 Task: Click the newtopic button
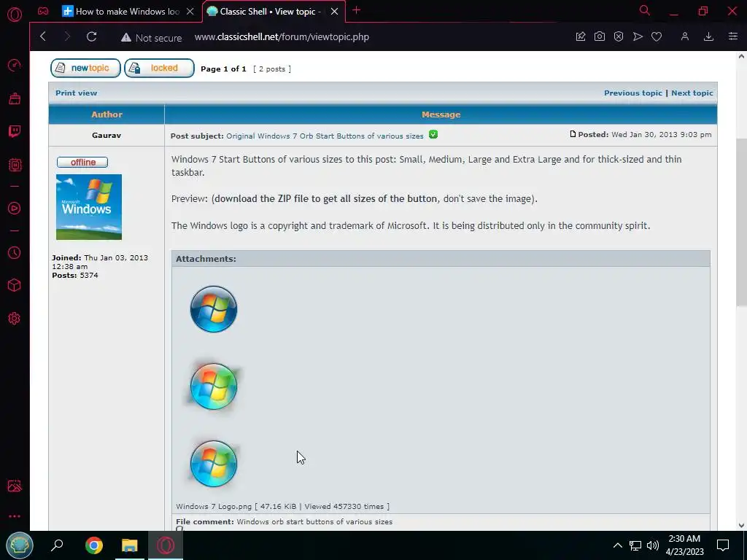[86, 68]
